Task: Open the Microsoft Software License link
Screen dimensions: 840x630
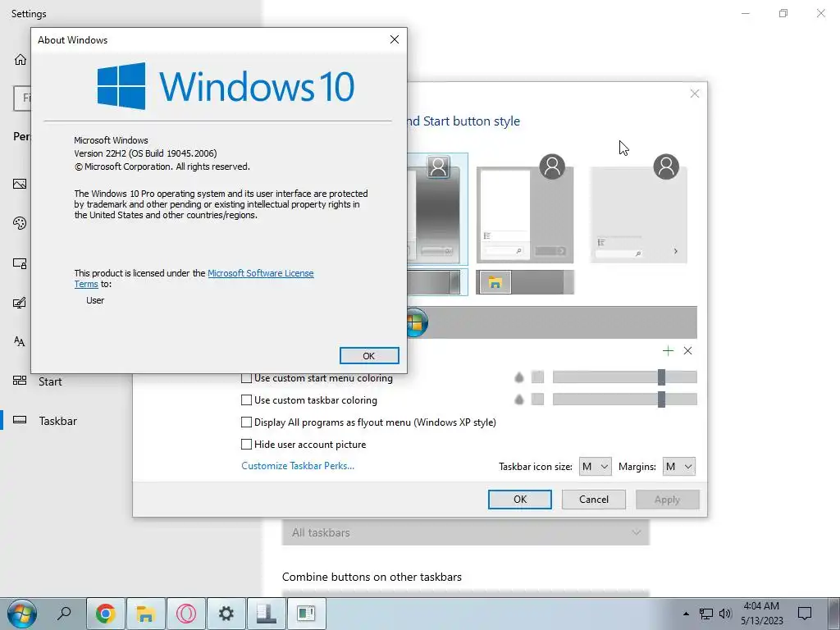Action: (x=260, y=273)
